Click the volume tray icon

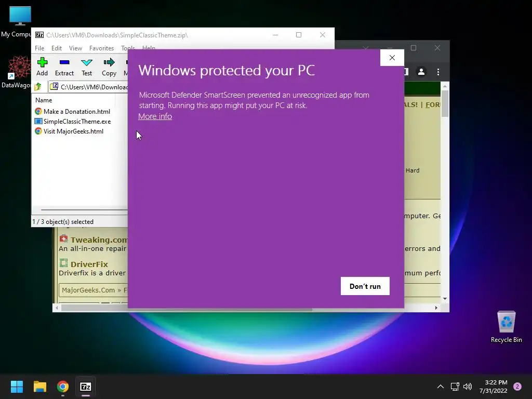click(x=468, y=387)
